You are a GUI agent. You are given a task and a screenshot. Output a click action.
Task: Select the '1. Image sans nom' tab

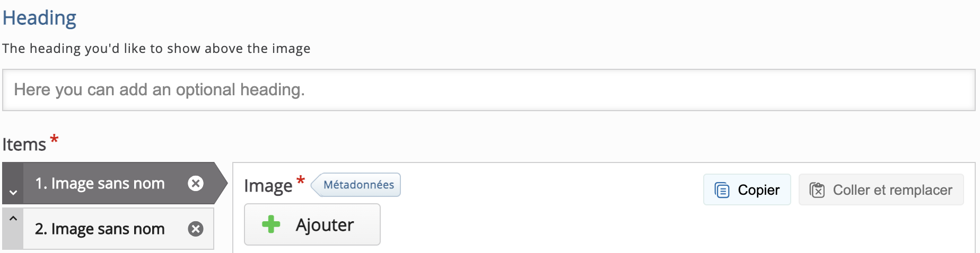coord(100,183)
